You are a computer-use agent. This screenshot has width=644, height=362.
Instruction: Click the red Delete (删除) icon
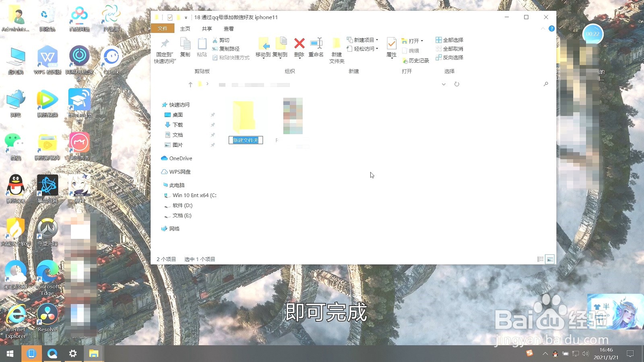point(299,43)
